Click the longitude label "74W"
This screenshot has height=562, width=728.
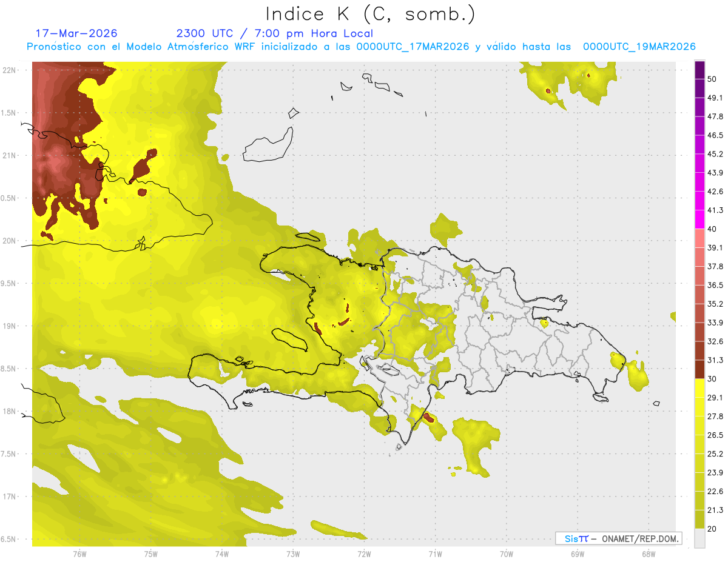click(x=222, y=554)
